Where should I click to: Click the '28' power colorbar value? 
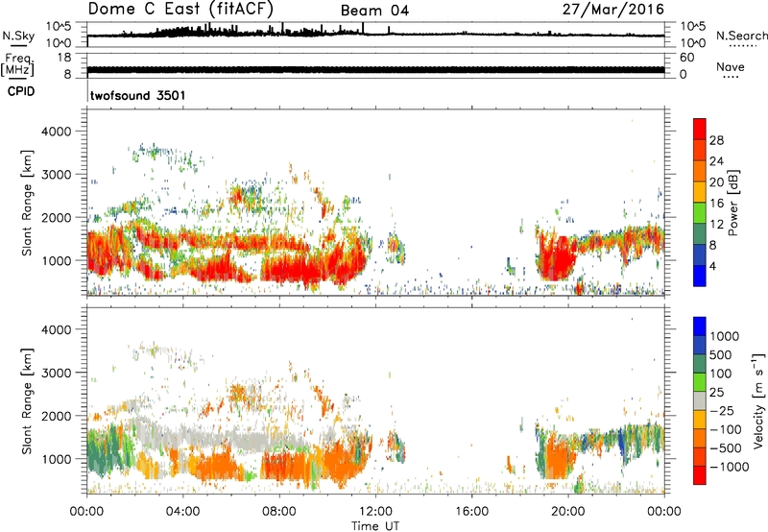click(716, 140)
